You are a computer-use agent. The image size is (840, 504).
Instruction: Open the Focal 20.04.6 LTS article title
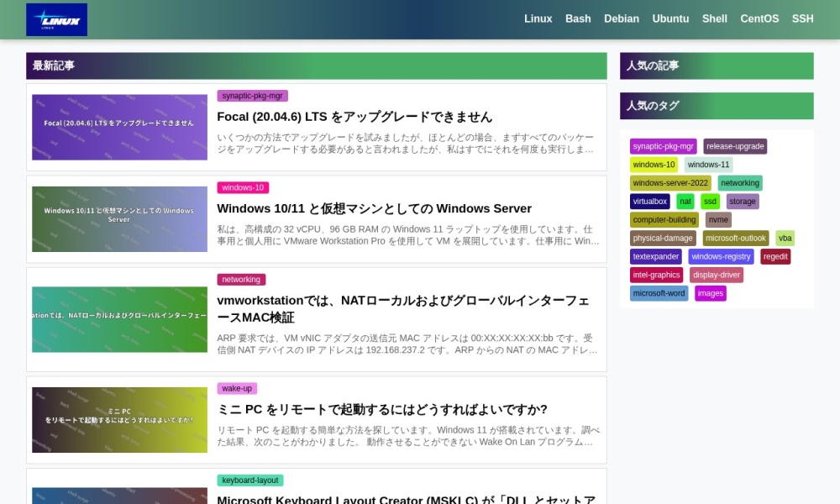click(354, 117)
